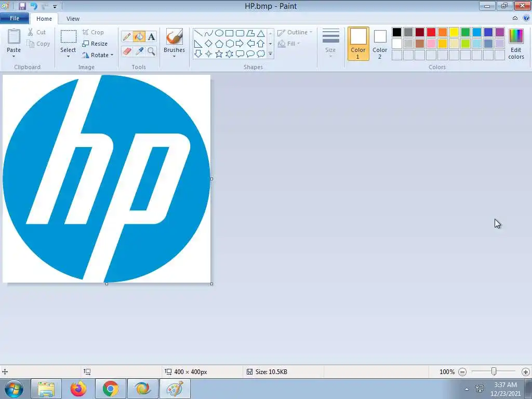Expand the Shapes gallery more arrow
This screenshot has width=532, height=399.
click(x=270, y=54)
